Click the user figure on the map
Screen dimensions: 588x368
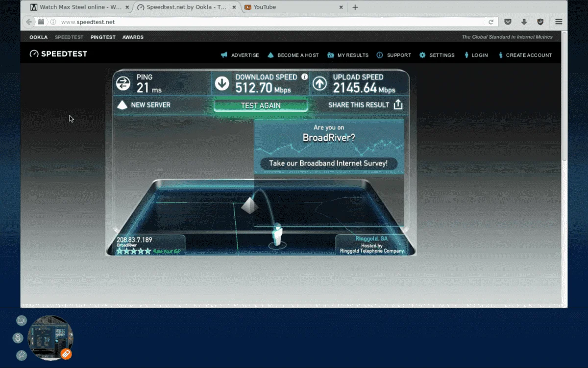click(277, 235)
